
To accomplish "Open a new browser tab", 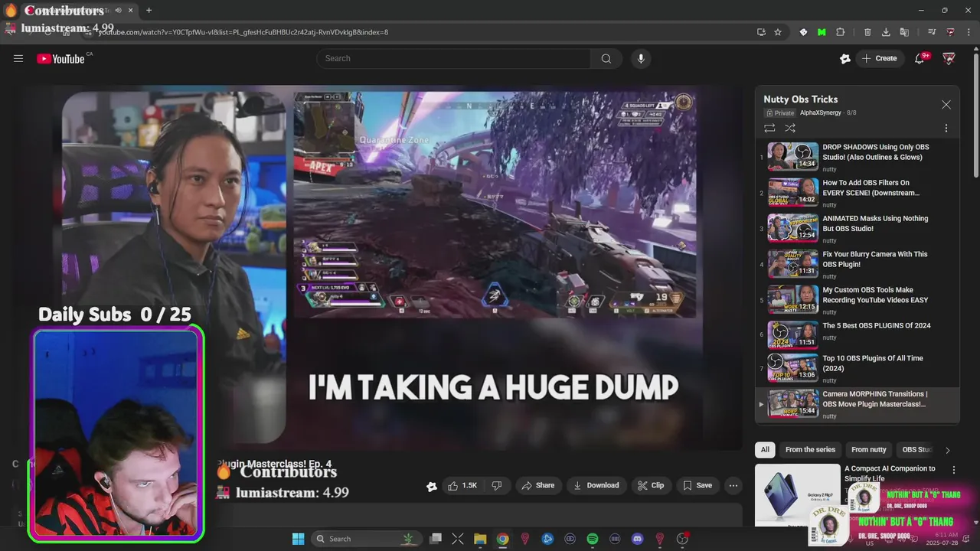I will point(149,10).
